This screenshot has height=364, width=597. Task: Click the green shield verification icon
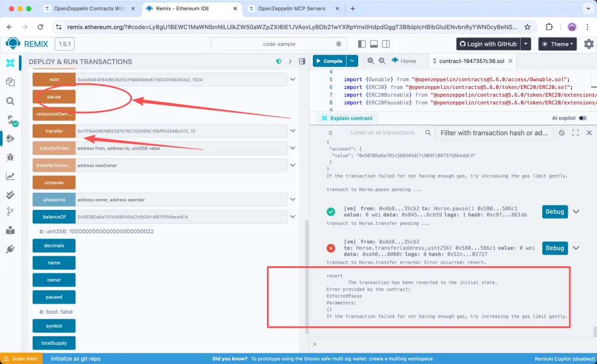click(279, 61)
